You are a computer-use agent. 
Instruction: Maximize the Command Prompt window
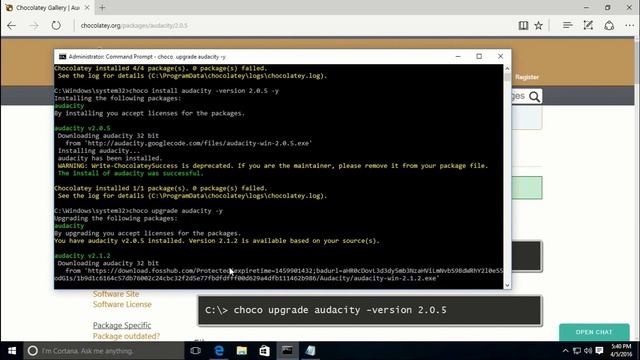[479, 56]
